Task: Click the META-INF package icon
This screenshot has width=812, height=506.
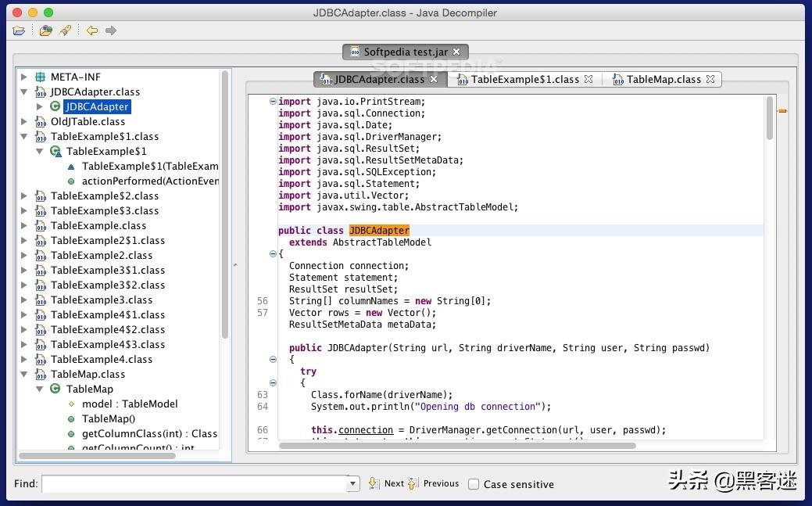Action: 40,77
